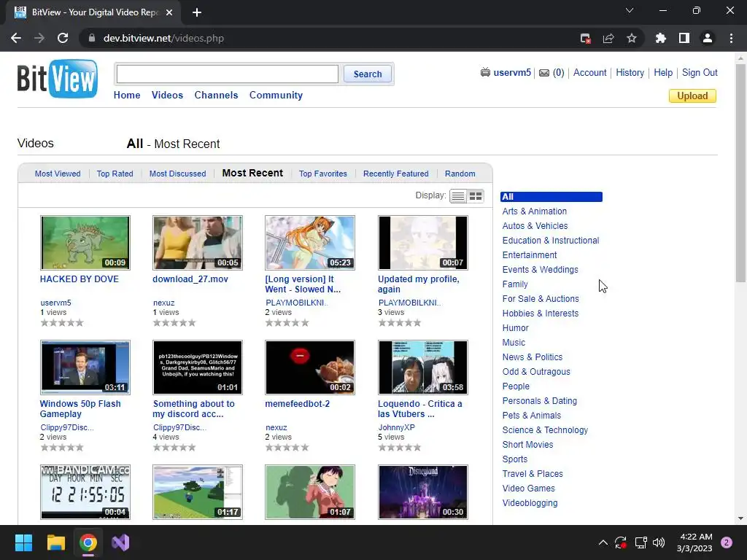Click the BitView logo

(x=57, y=79)
